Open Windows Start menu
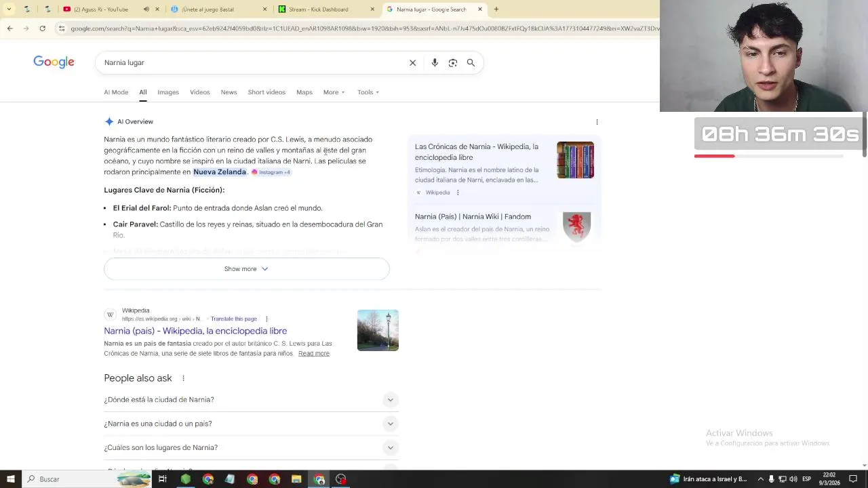 click(10, 479)
